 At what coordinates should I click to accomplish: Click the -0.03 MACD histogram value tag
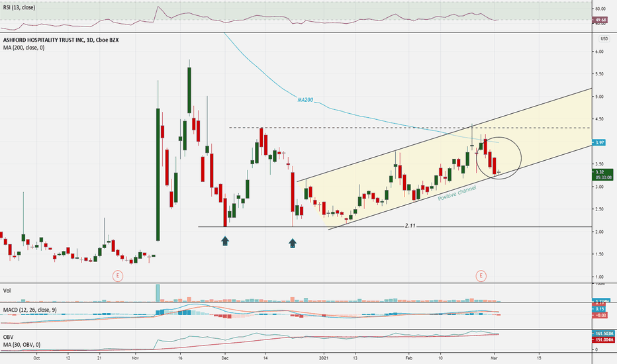coord(600,315)
